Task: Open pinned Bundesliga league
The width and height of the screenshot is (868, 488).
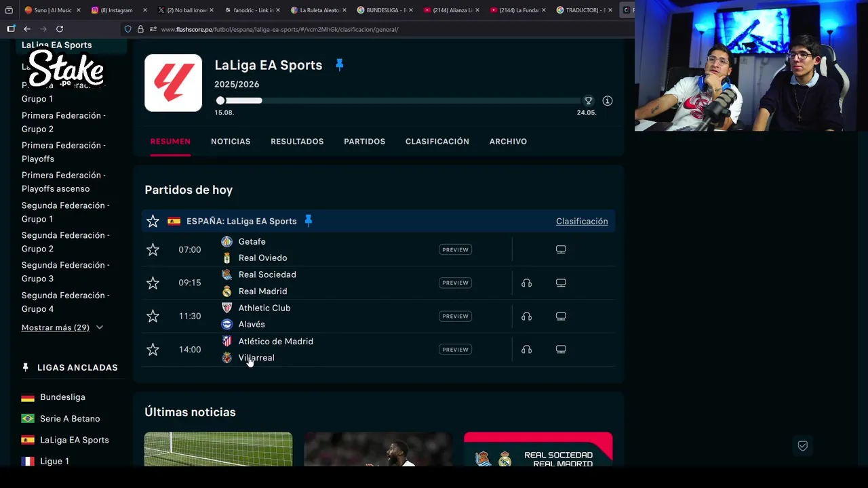Action: pos(62,397)
